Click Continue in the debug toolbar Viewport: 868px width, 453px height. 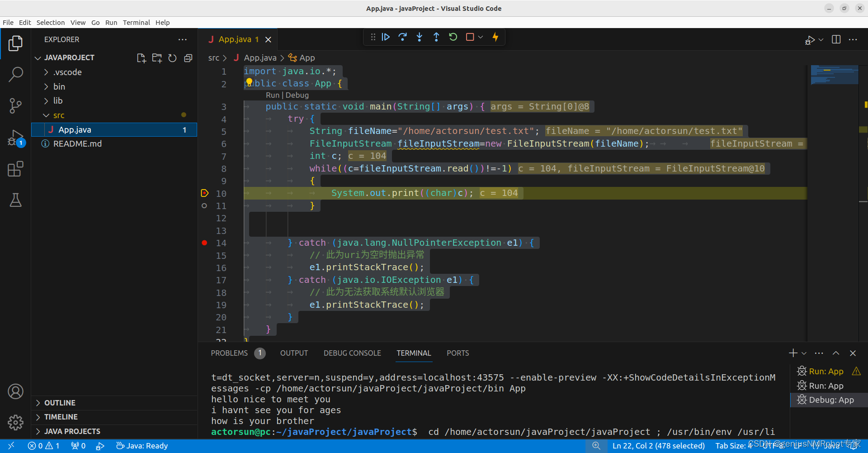pyautogui.click(x=386, y=37)
